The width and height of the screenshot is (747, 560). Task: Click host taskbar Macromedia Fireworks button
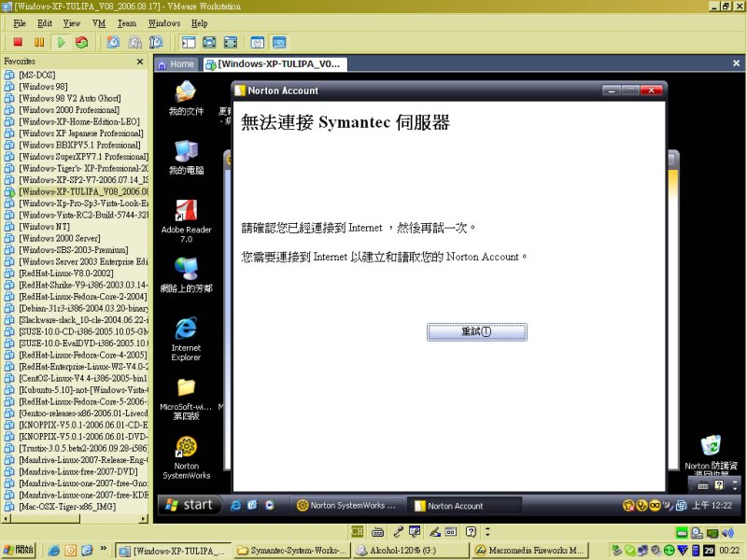[x=530, y=551]
